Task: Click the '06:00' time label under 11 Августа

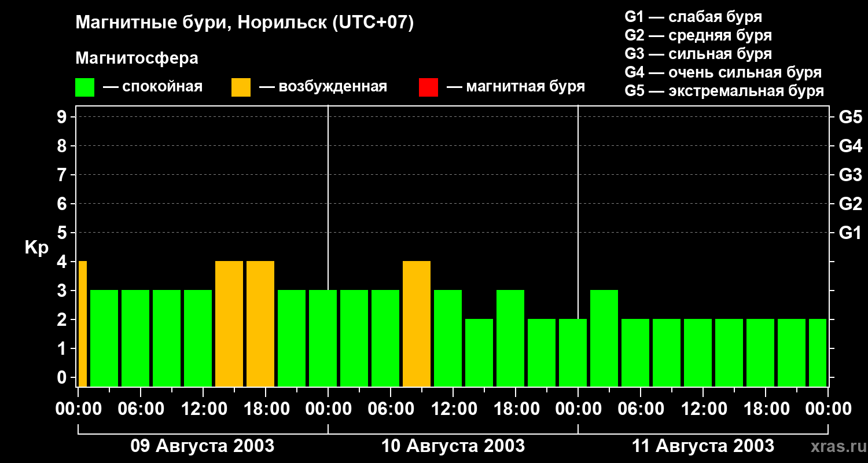Action: tap(641, 409)
